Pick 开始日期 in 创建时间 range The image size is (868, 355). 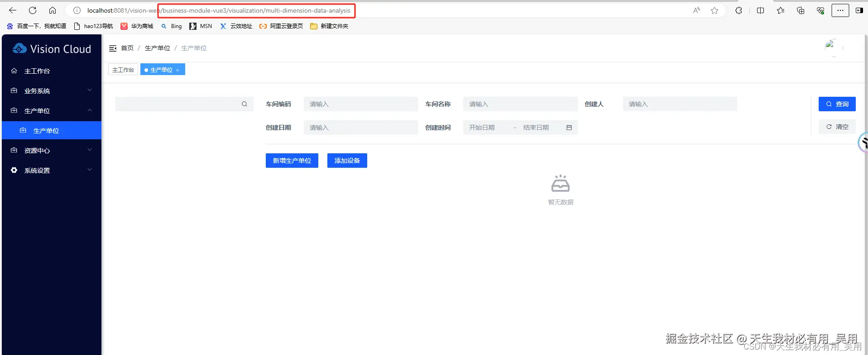(x=482, y=128)
